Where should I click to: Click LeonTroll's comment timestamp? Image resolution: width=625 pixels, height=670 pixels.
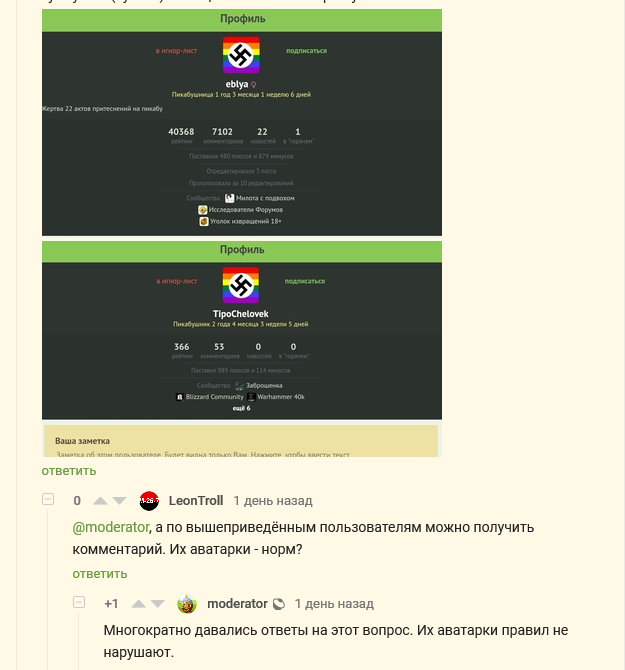pyautogui.click(x=273, y=501)
